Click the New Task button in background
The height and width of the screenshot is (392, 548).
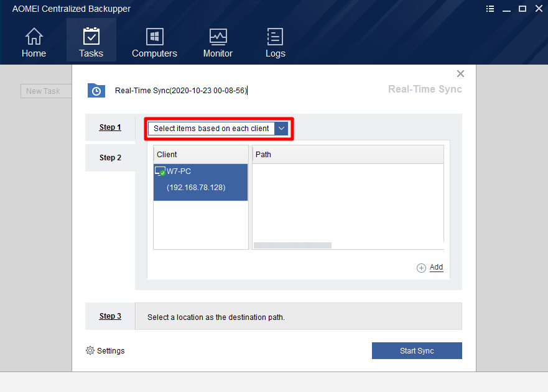(46, 91)
